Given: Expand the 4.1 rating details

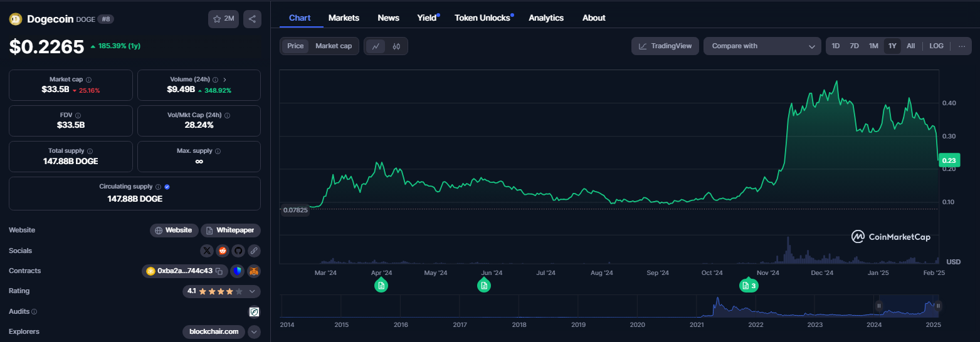Looking at the screenshot, I should click(252, 291).
